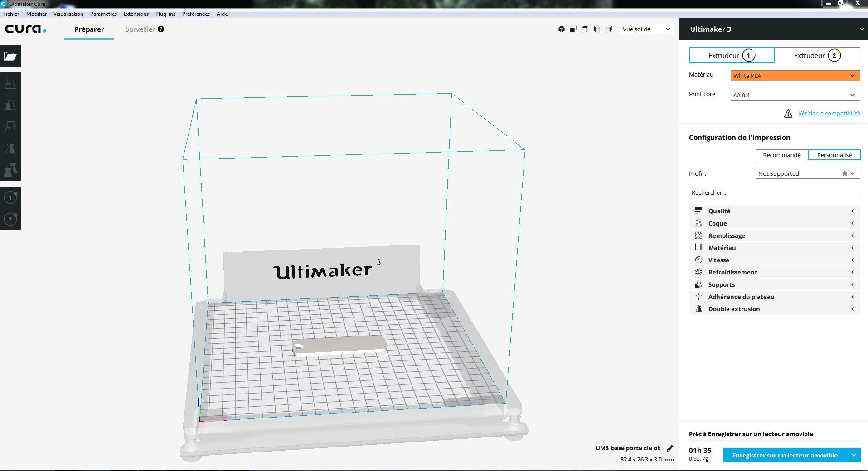Viewport: 868px width, 471px height.
Task: Switch to the Surveiller tab
Action: [x=140, y=29]
